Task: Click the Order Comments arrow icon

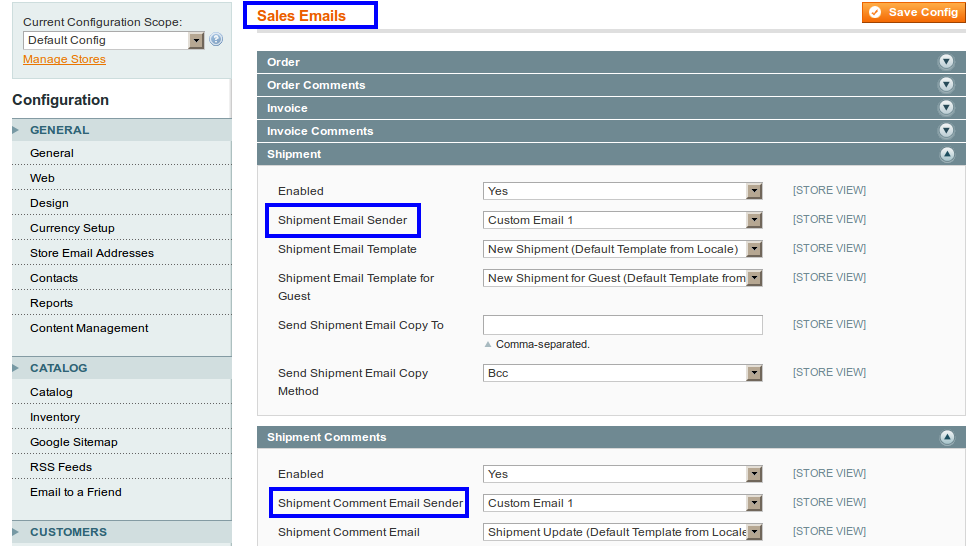Action: [947, 84]
